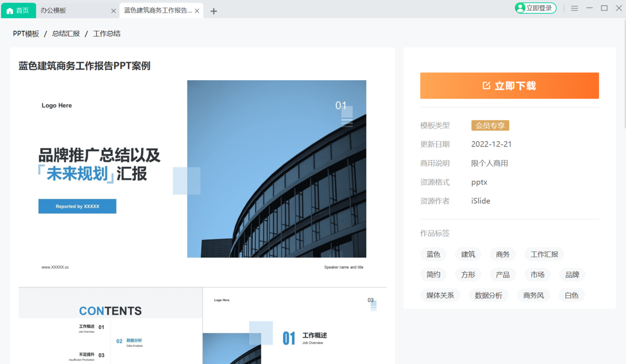Open the hamburger menu in the title bar
This screenshot has width=626, height=364.
(574, 8)
